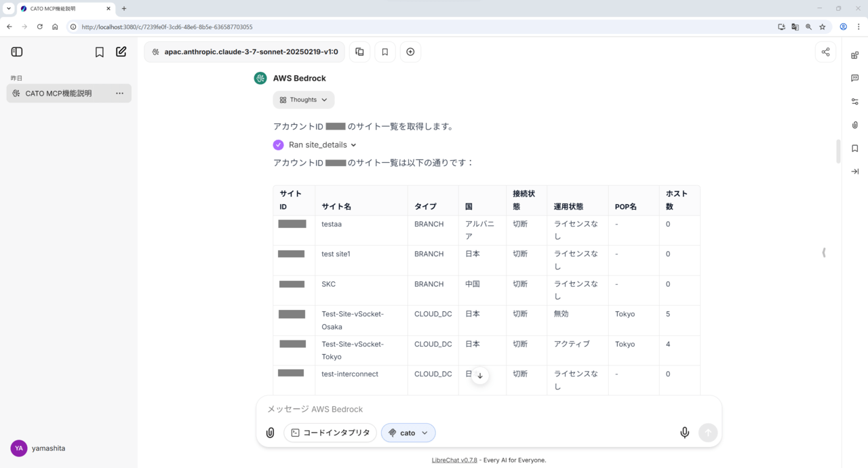The width and height of the screenshot is (868, 468).
Task: Click the AWS Bedrock sender name
Action: [300, 78]
